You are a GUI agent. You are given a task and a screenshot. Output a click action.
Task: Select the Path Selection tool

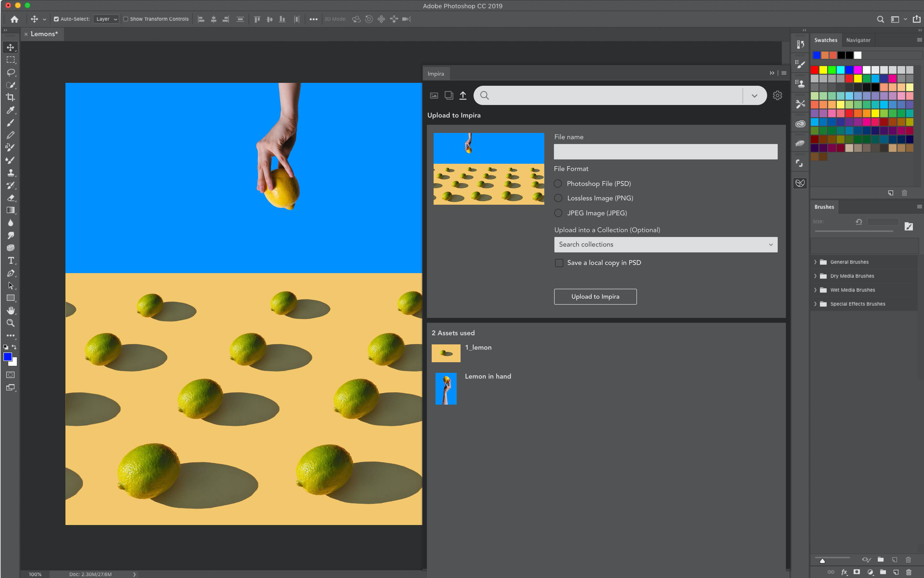click(11, 286)
